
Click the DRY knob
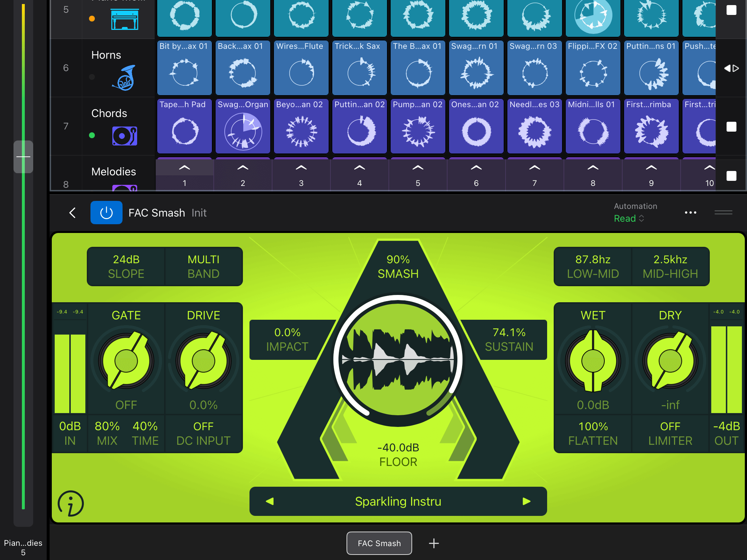[670, 361]
